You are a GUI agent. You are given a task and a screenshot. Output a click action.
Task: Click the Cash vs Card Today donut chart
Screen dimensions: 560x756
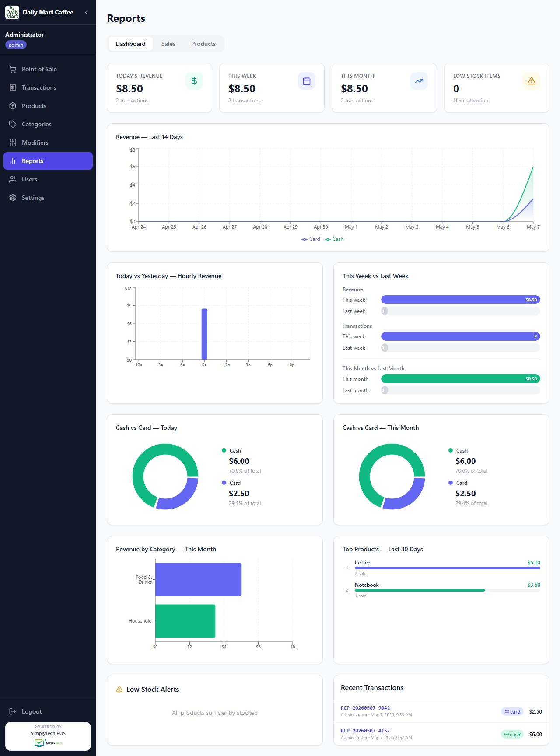click(165, 477)
